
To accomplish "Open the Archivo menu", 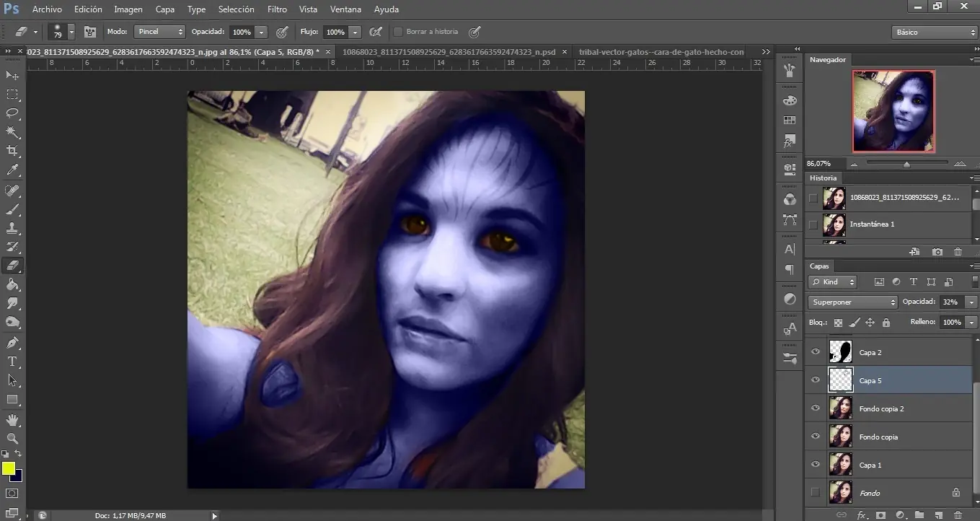I will click(x=47, y=9).
